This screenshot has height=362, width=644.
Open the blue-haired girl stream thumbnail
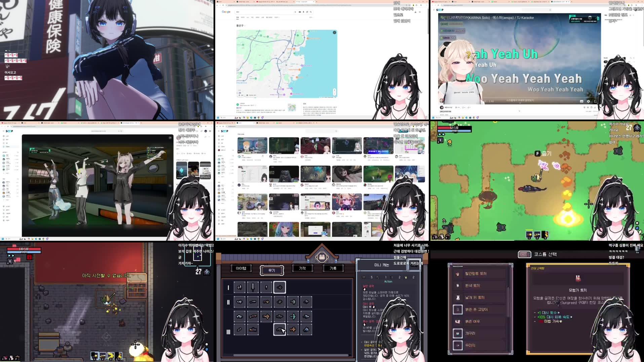[284, 229]
